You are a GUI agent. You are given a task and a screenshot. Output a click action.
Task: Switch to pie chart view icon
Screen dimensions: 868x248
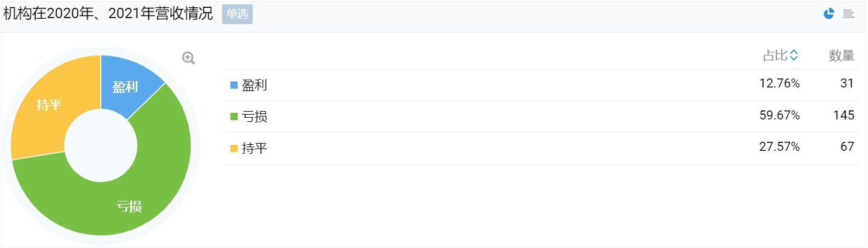pyautogui.click(x=829, y=14)
